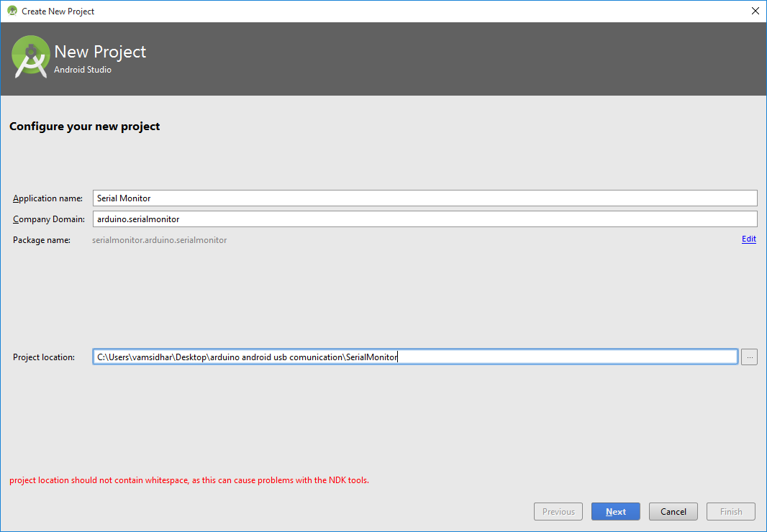Cancel the new project wizard
Image resolution: width=767 pixels, height=532 pixels.
coord(673,512)
